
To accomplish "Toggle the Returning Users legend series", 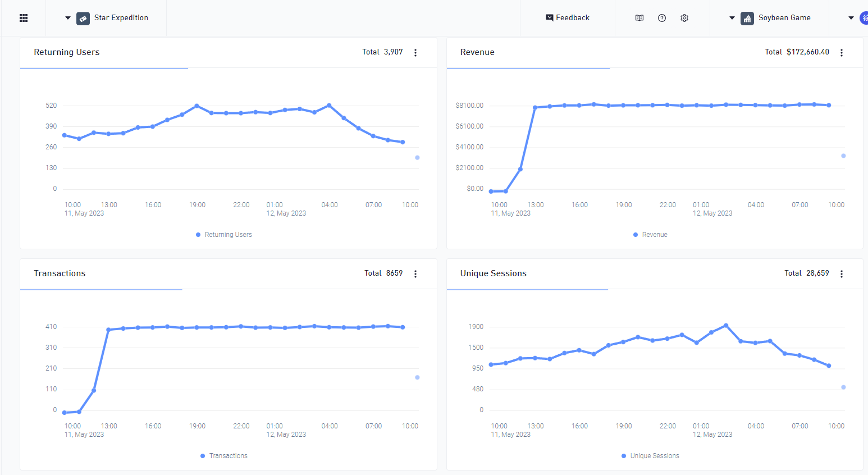I will [x=224, y=235].
